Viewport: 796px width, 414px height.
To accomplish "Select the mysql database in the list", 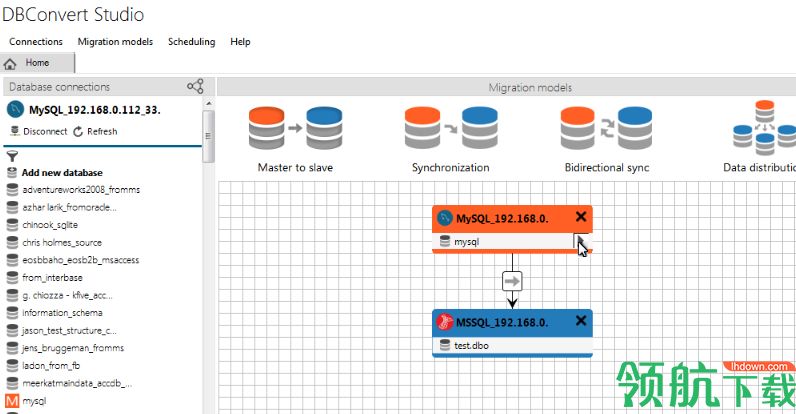I will (34, 401).
